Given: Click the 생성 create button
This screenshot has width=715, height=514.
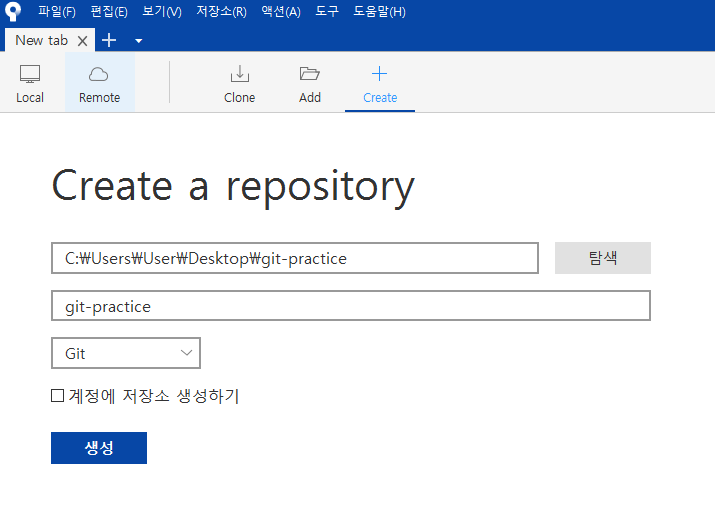Looking at the screenshot, I should pos(99,448).
